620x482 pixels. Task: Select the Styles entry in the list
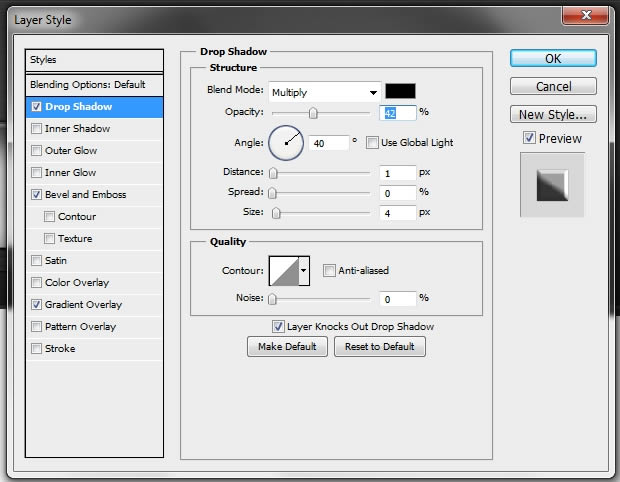(x=95, y=60)
